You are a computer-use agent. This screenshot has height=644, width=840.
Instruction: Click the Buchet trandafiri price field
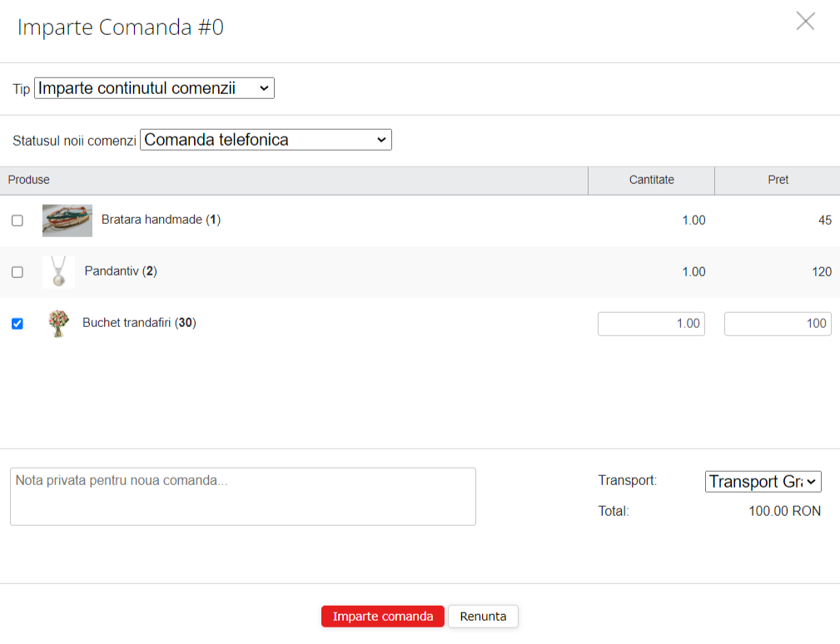click(778, 324)
